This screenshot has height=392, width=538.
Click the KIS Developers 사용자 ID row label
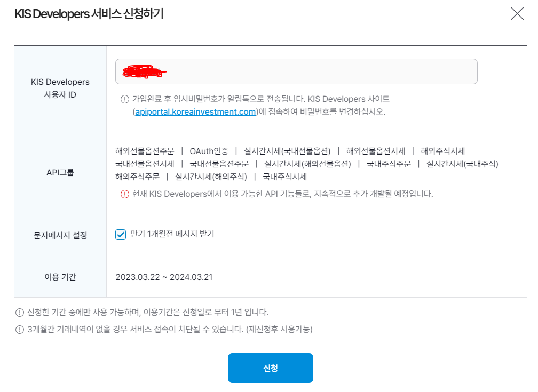[60, 88]
